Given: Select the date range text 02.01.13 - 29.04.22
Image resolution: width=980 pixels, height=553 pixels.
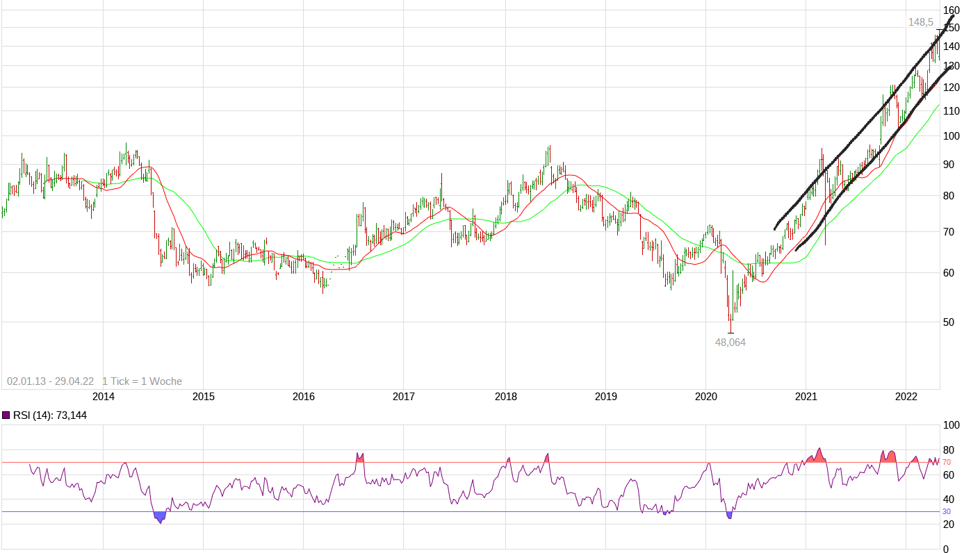Looking at the screenshot, I should [x=50, y=381].
